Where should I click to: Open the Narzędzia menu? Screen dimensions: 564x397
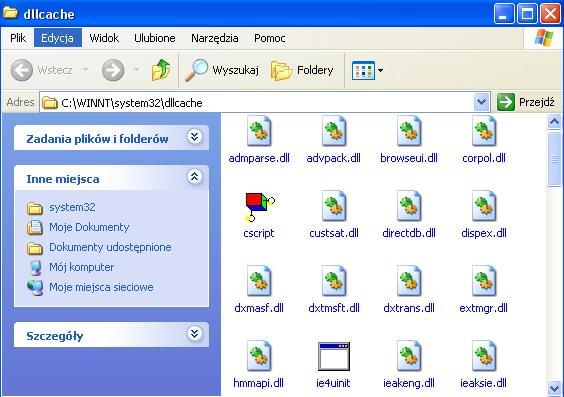(215, 38)
